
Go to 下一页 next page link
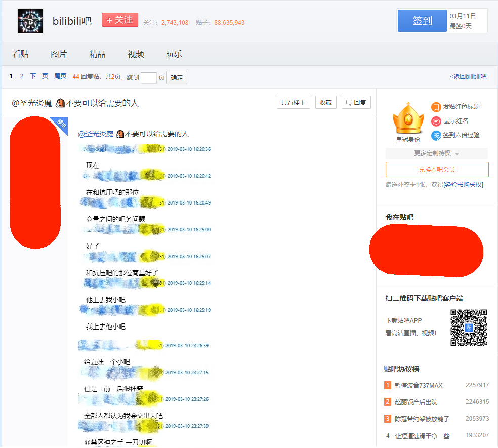[38, 76]
